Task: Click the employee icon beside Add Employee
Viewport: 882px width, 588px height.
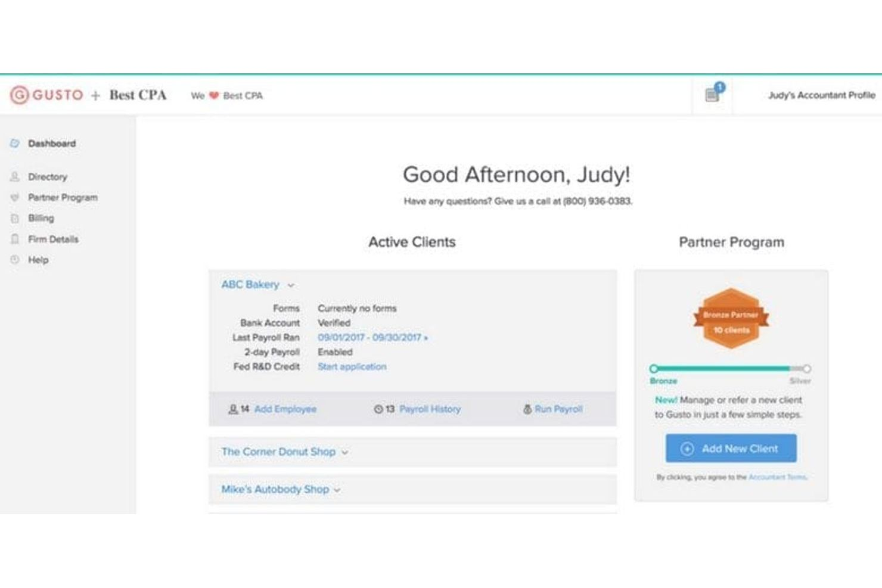Action: pyautogui.click(x=233, y=409)
